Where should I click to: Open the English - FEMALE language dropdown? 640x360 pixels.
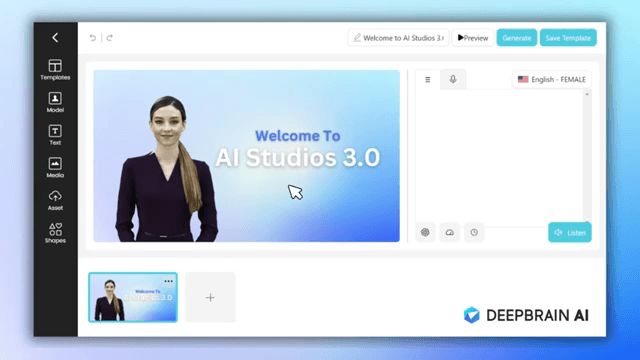tap(551, 79)
